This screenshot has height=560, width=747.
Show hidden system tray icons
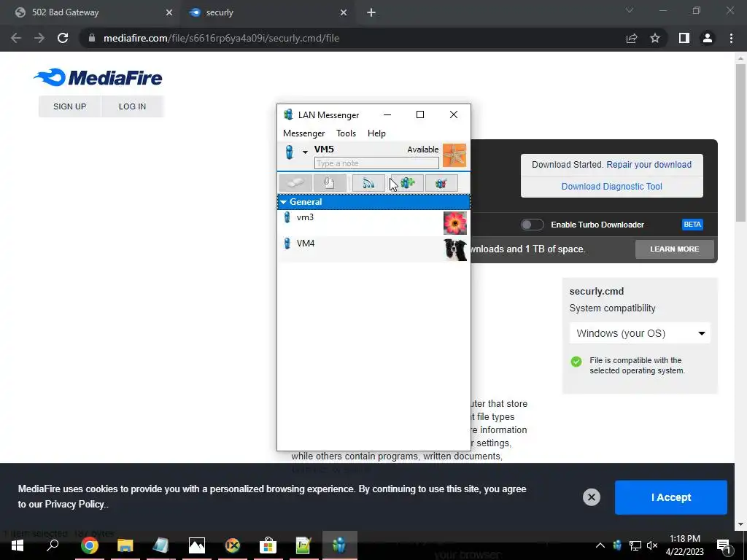(600, 545)
